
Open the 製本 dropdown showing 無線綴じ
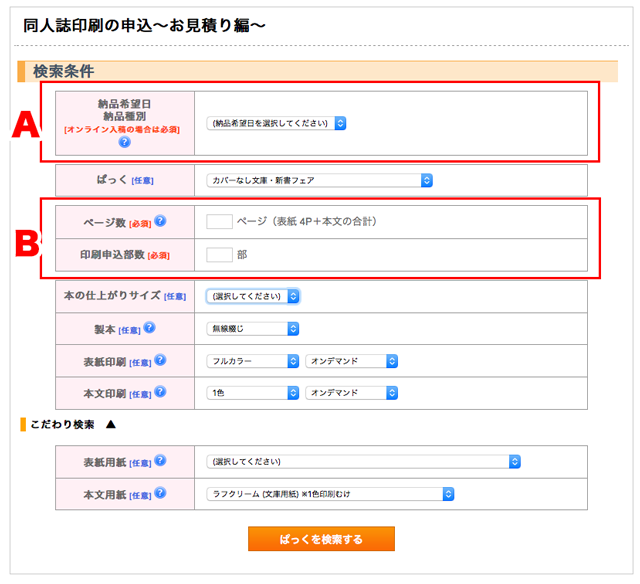coord(253,328)
